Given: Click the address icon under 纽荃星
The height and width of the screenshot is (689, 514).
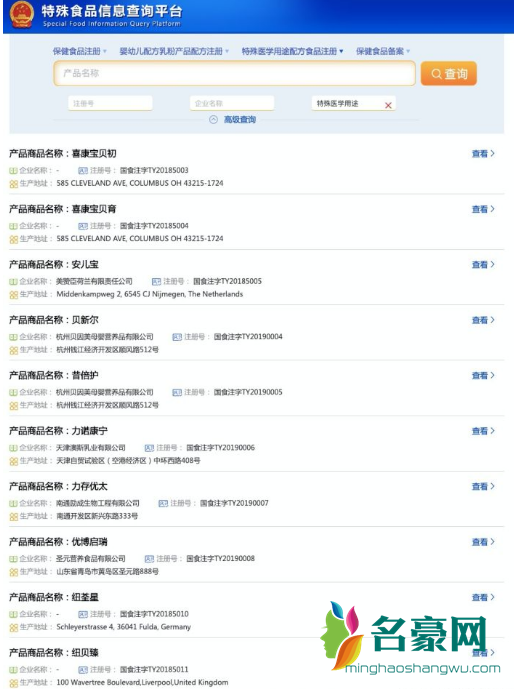Looking at the screenshot, I should (14, 627).
